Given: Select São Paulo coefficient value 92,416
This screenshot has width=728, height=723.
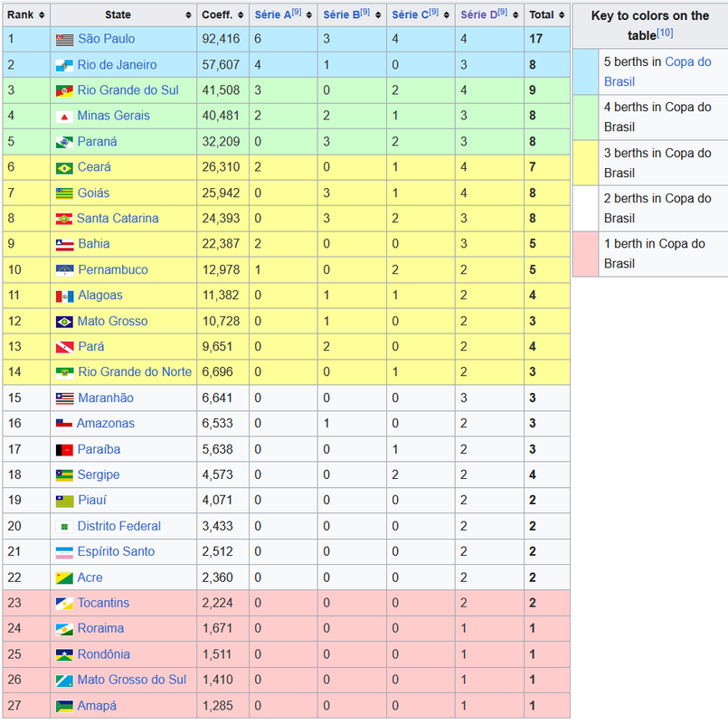Looking at the screenshot, I should pos(221,39).
